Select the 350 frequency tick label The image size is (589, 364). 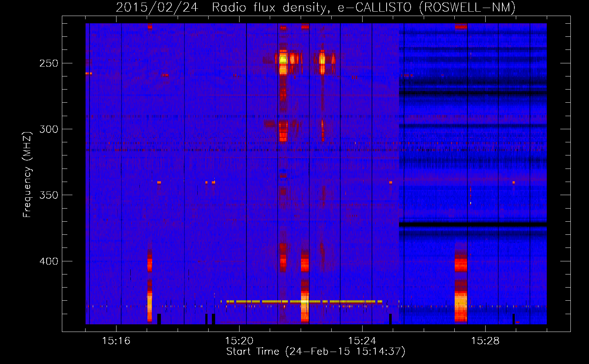click(49, 195)
